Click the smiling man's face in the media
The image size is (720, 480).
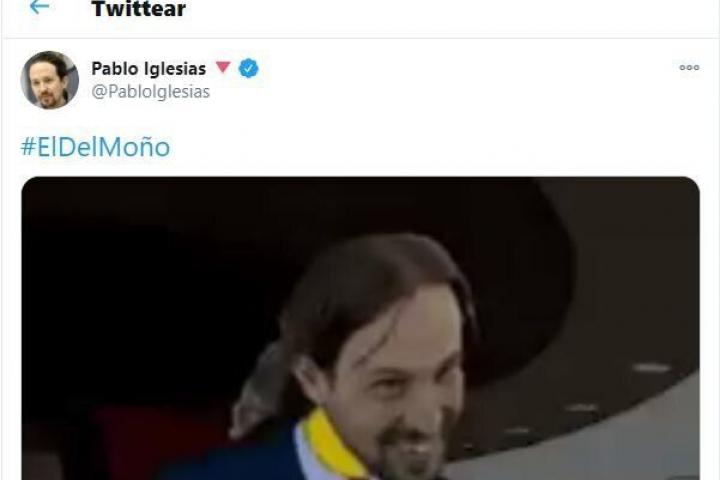tap(395, 386)
